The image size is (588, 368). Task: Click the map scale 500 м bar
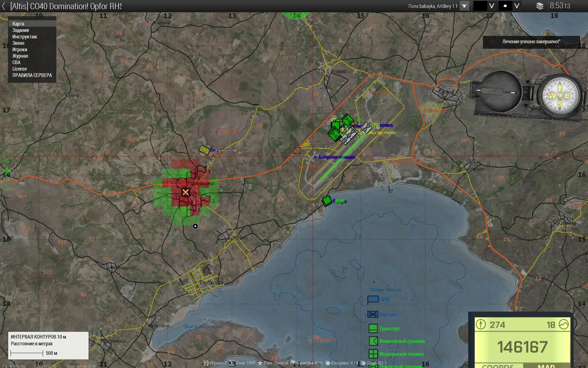point(27,353)
